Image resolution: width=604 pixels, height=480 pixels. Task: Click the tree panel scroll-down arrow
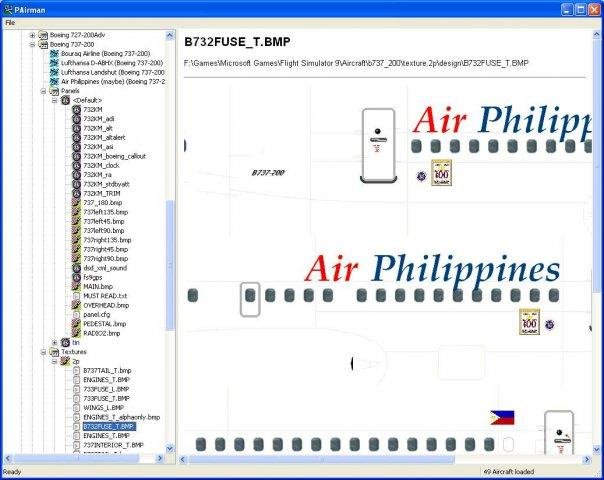(x=170, y=448)
